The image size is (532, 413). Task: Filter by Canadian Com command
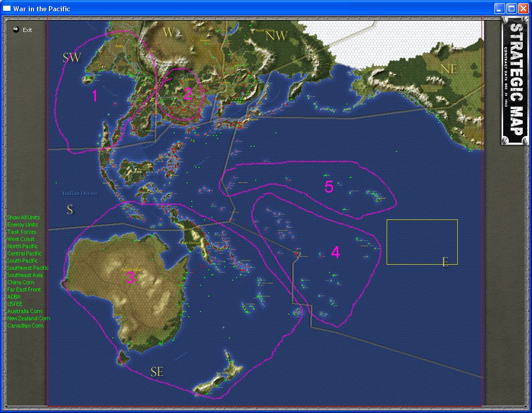coord(25,325)
